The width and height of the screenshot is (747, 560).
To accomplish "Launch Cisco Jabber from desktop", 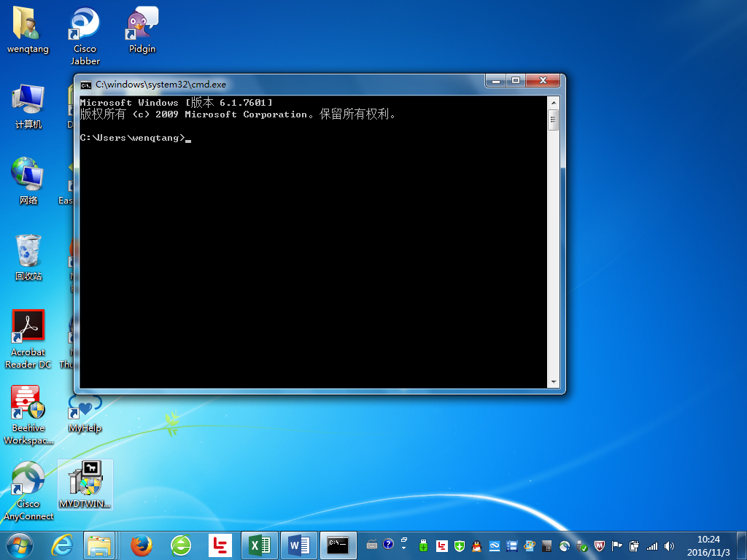I will coord(85,35).
